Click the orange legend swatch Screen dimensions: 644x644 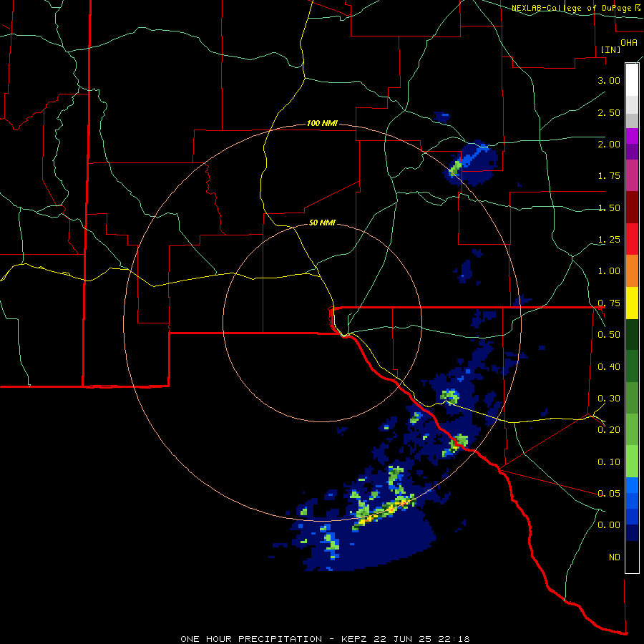[632, 271]
